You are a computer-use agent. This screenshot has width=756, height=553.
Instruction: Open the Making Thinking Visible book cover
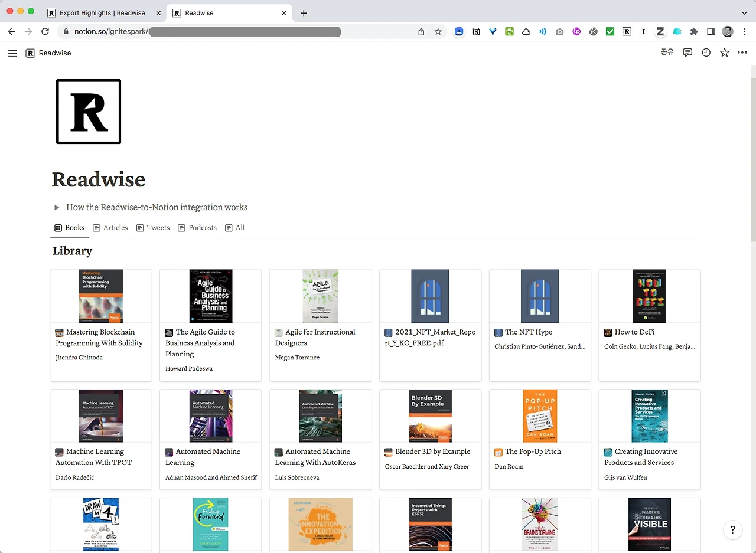[650, 524]
